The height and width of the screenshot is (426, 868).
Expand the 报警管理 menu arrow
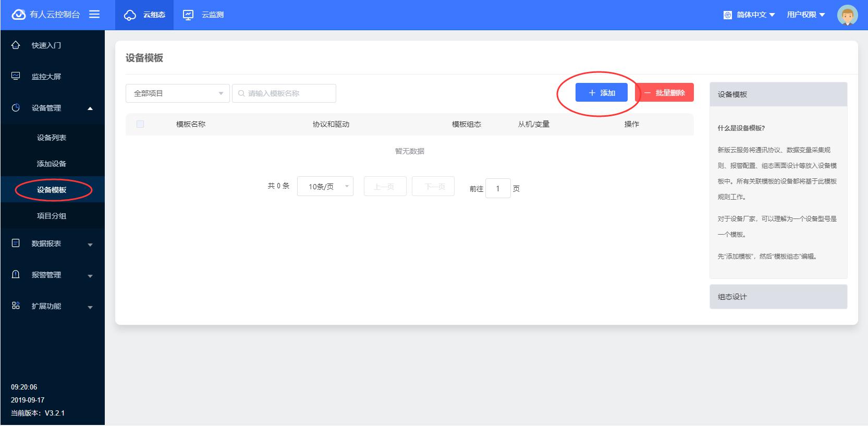[x=90, y=276]
